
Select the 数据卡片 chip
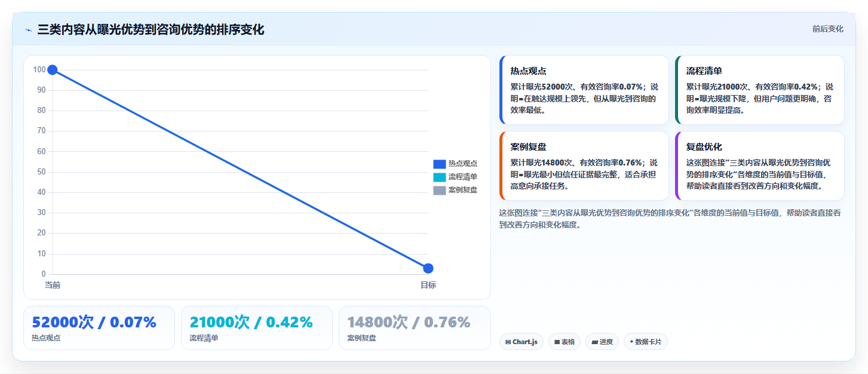645,342
